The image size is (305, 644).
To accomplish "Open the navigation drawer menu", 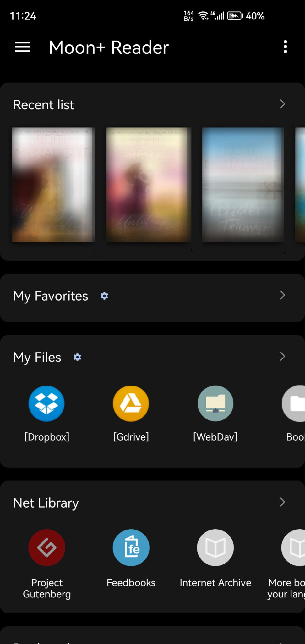I will point(22,47).
